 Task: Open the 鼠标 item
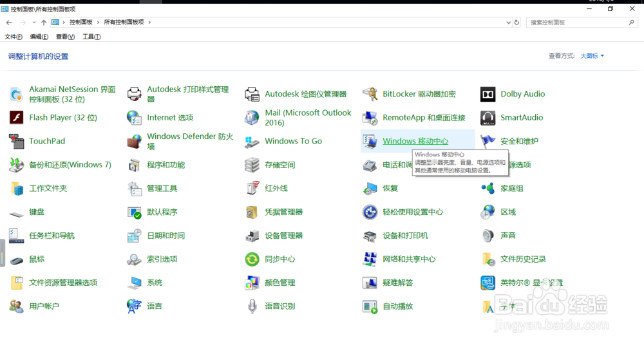[37, 259]
